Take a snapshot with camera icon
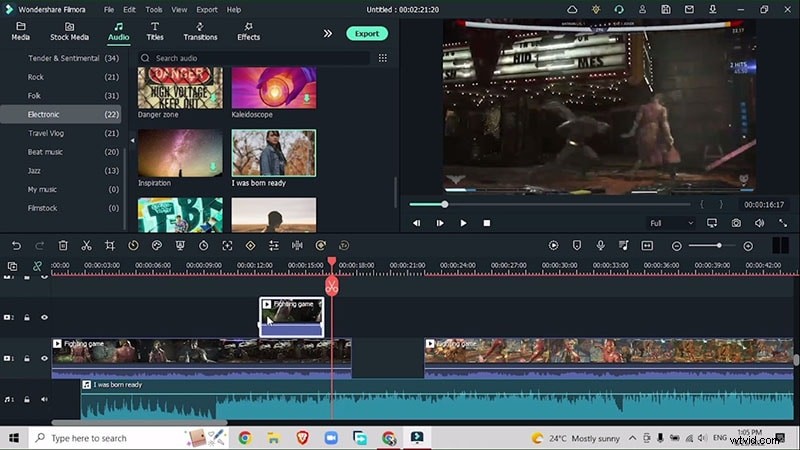This screenshot has width=800, height=450. click(x=736, y=223)
